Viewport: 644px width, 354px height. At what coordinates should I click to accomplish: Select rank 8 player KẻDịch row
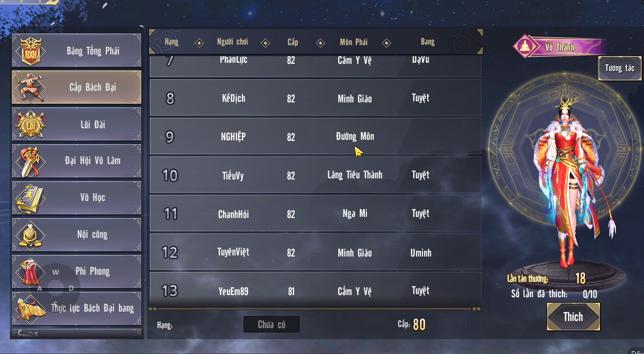click(316, 98)
